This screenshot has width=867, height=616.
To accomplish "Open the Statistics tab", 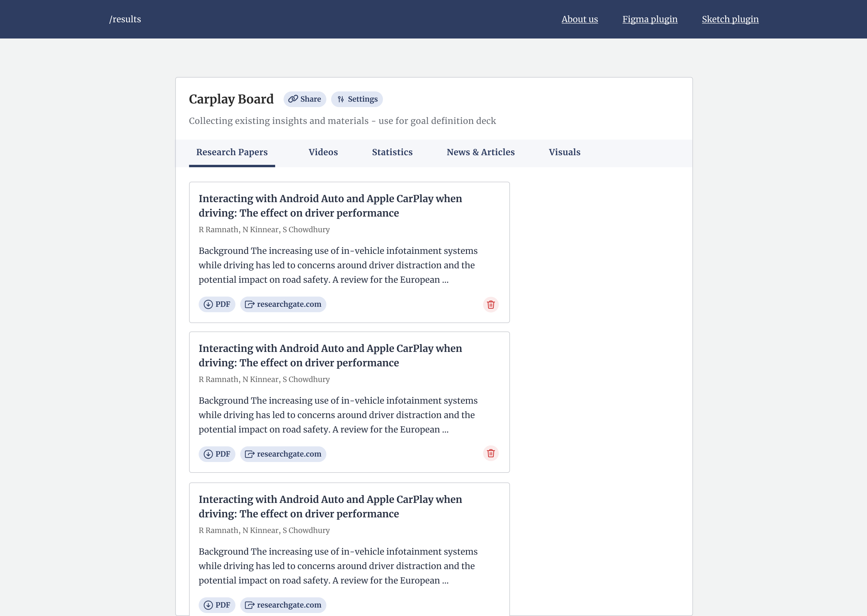I will pyautogui.click(x=392, y=152).
